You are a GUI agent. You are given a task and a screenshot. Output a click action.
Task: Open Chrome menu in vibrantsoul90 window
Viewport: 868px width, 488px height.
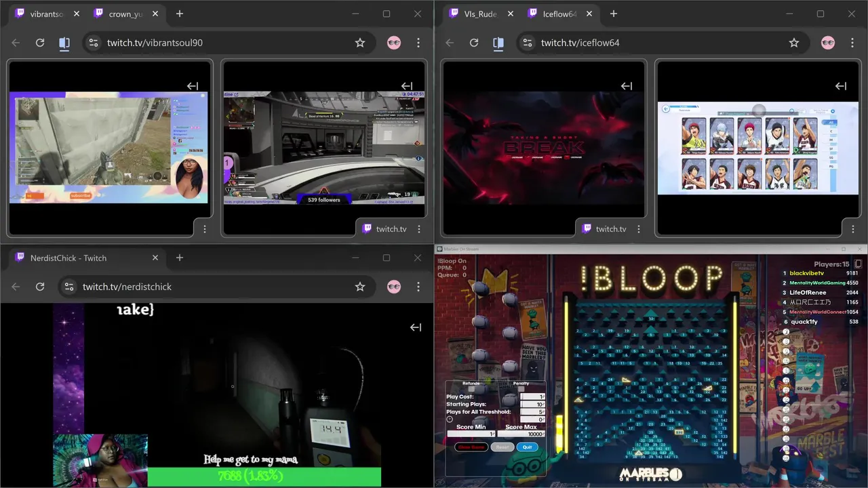[418, 43]
